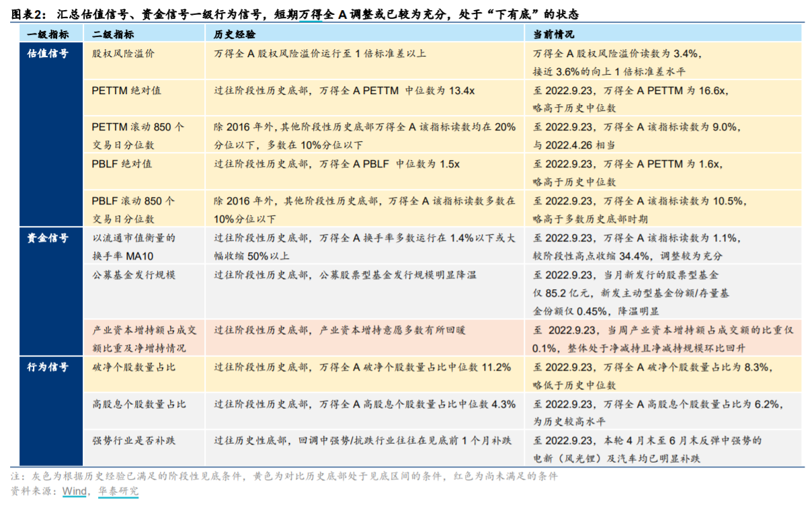Select the history text "中位数为 13.4x"

pos(440,90)
